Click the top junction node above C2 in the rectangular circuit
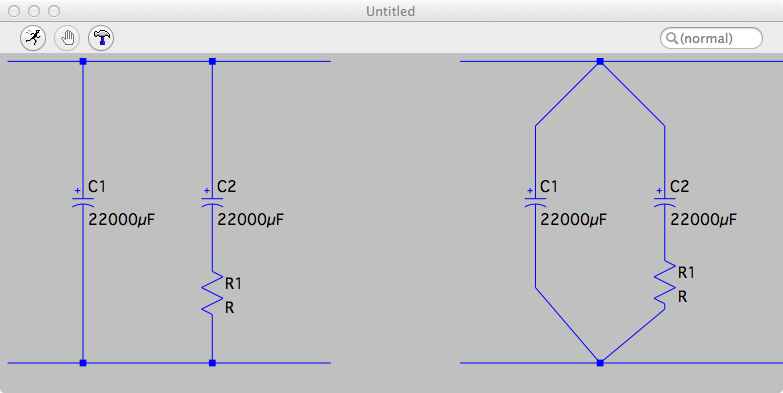Image resolution: width=783 pixels, height=393 pixels. click(212, 61)
